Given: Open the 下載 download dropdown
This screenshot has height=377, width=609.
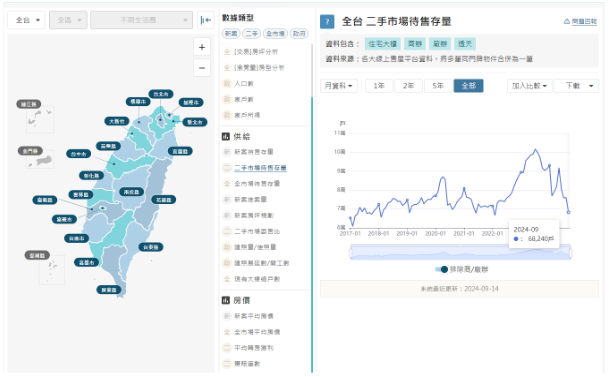Looking at the screenshot, I should pyautogui.click(x=576, y=86).
